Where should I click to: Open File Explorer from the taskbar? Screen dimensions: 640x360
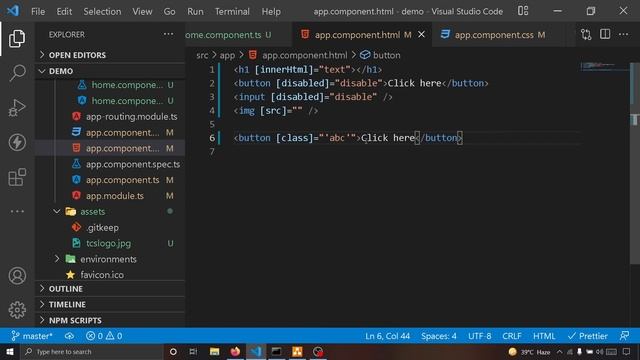point(214,351)
